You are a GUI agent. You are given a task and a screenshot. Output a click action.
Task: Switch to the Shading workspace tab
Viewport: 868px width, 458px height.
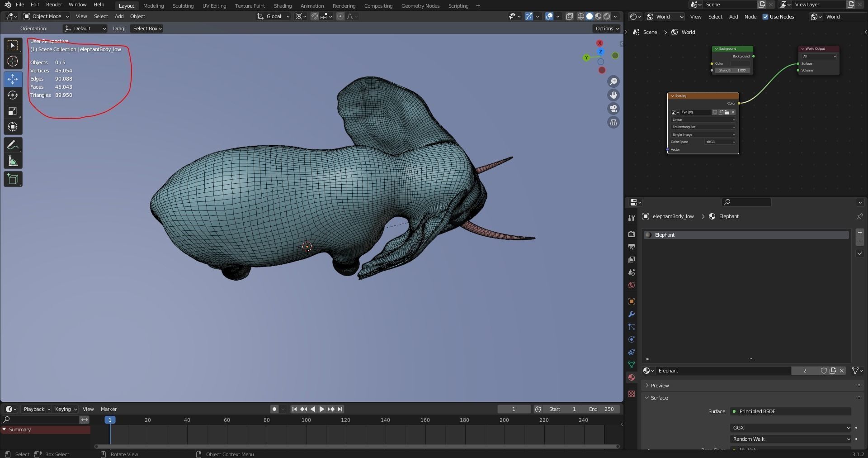283,6
